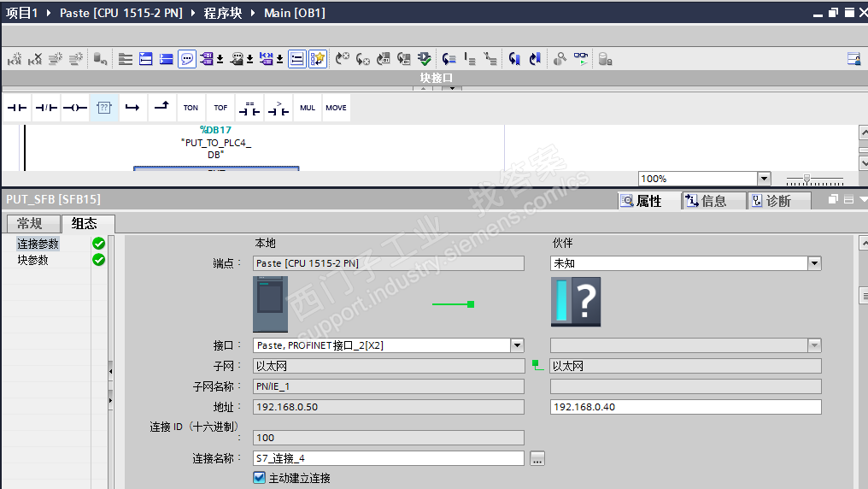
Task: Click the Main [OB1] breadcrumb item
Action: coord(295,13)
